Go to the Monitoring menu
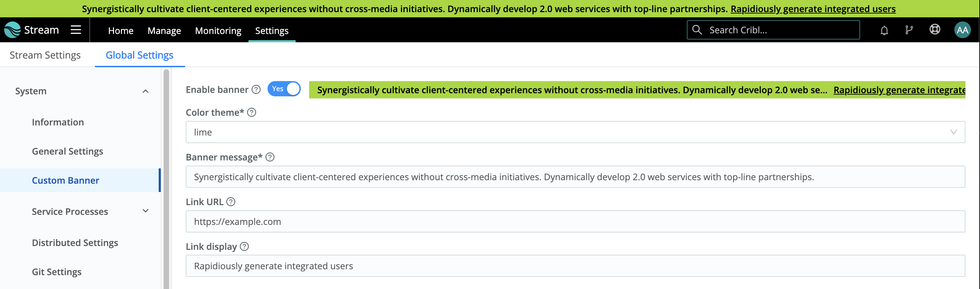980x289 pixels. tap(218, 30)
